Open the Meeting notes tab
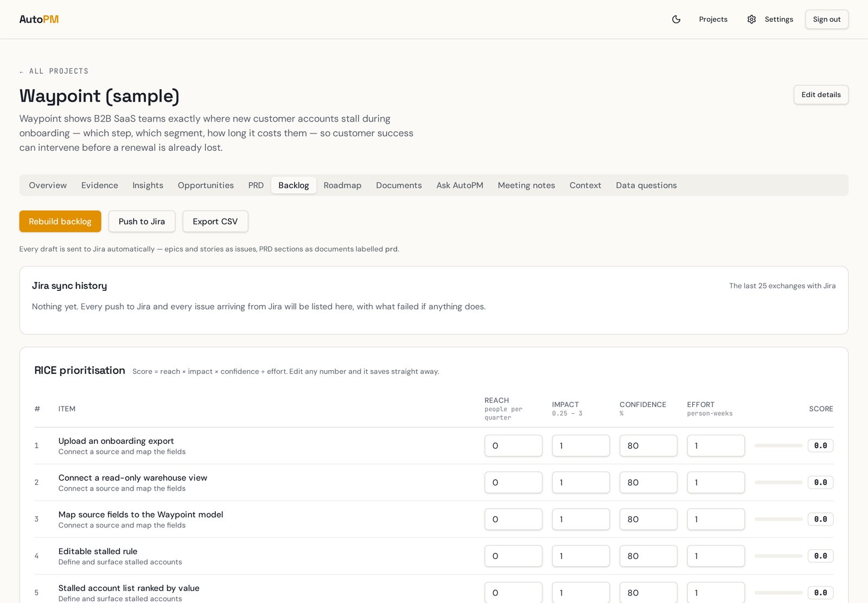Screen dimensions: 868x603 526,185
